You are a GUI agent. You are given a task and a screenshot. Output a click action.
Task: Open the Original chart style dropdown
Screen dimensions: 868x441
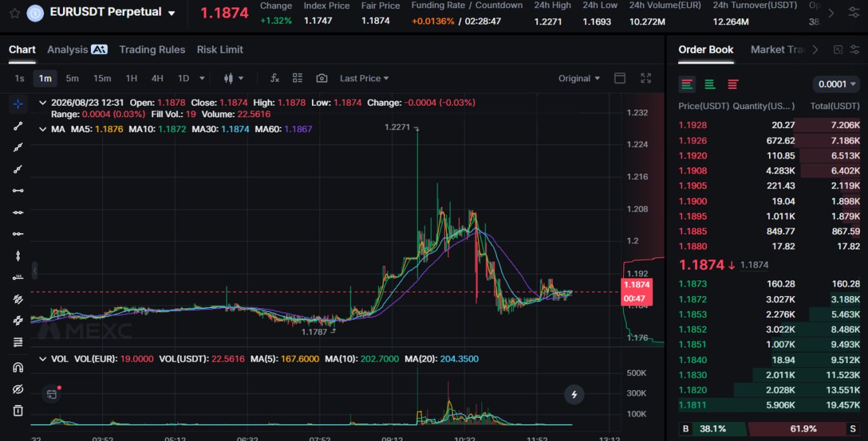pyautogui.click(x=579, y=78)
